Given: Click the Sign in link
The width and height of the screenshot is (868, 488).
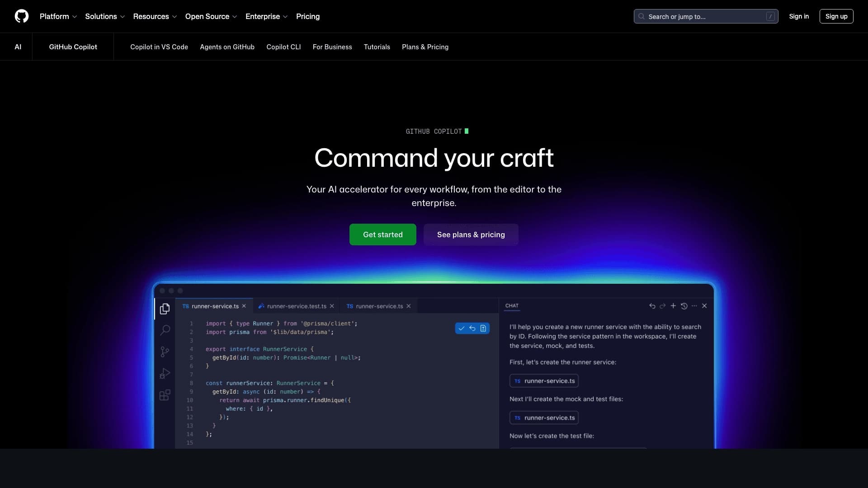Looking at the screenshot, I should click(799, 16).
